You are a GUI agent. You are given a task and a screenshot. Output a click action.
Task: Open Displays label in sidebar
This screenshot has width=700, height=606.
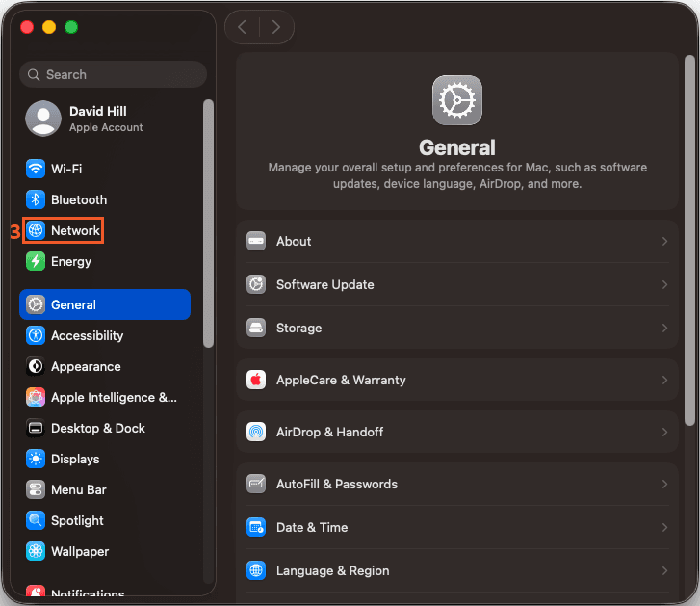(75, 460)
